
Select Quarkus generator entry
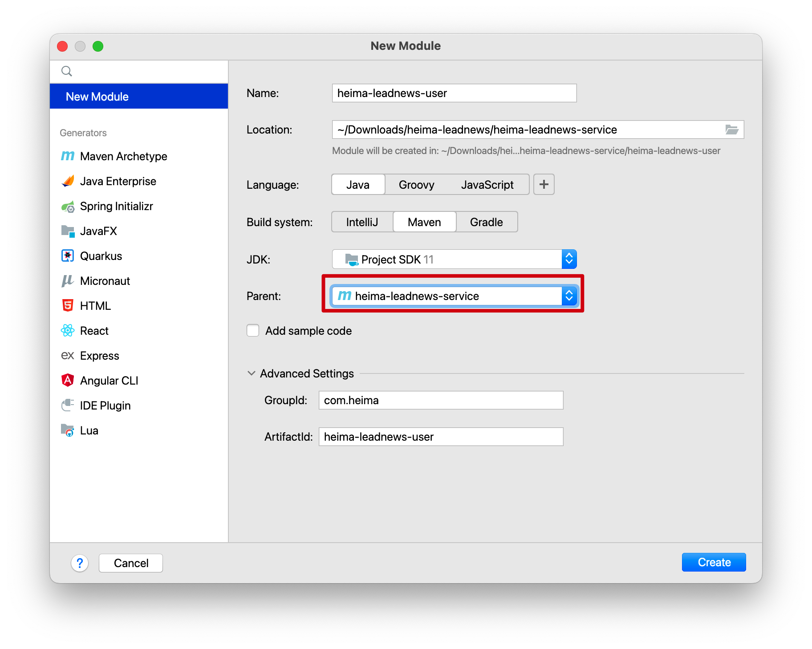coord(139,256)
